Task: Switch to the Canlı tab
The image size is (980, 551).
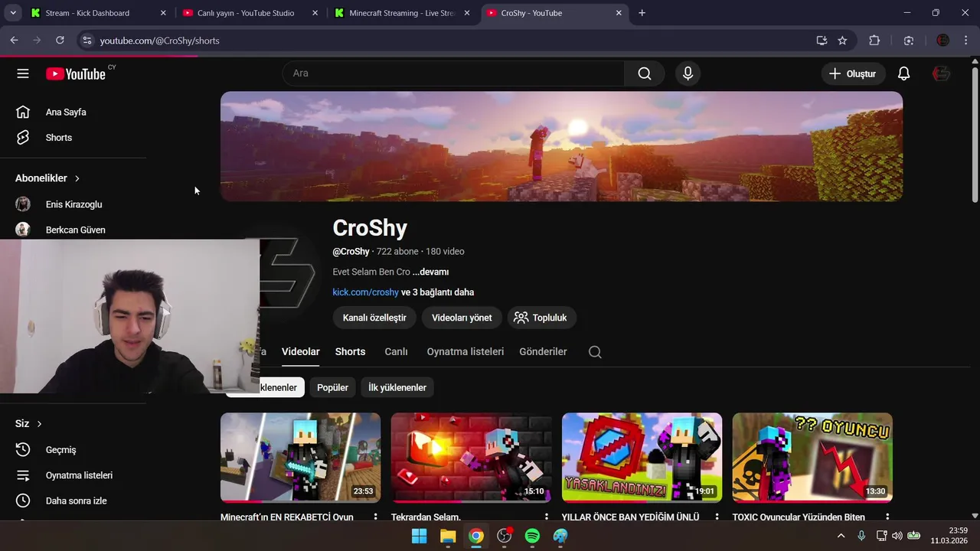Action: (396, 352)
